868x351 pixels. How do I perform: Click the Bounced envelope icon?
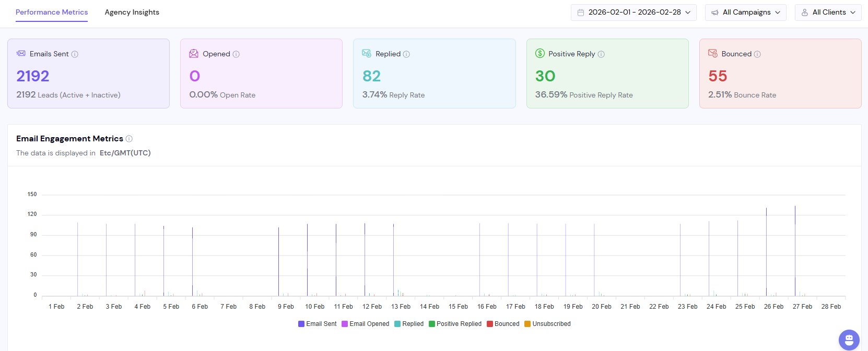(x=713, y=53)
